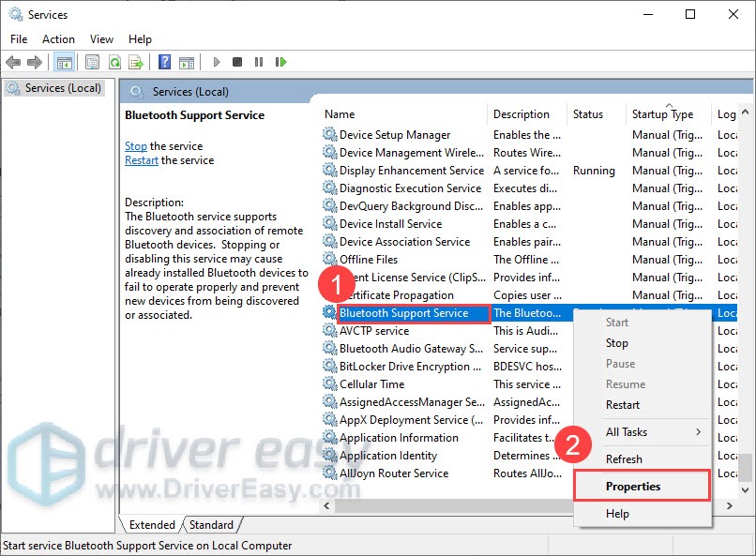The height and width of the screenshot is (556, 756).
Task: Open the Action menu
Action: pyautogui.click(x=58, y=39)
